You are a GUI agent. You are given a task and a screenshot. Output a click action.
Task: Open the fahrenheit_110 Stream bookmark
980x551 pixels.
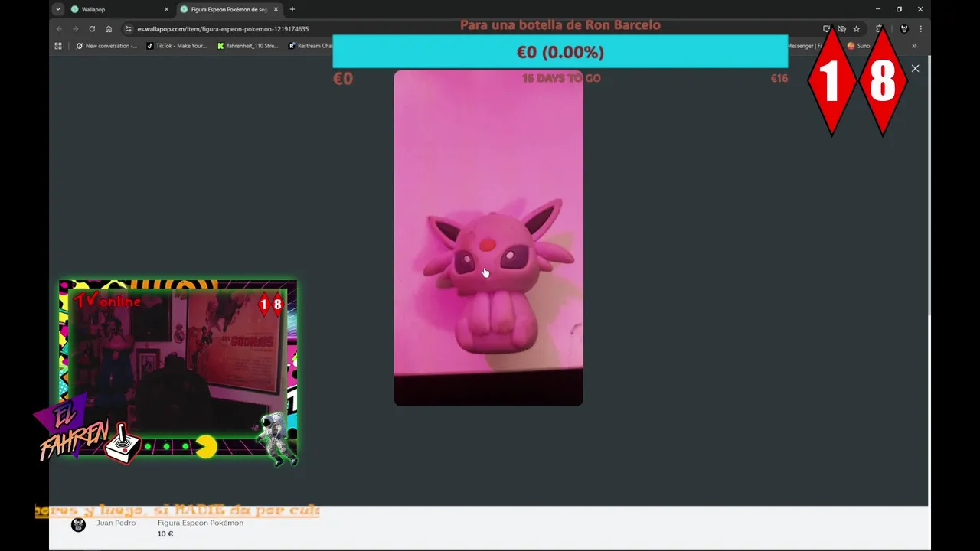click(247, 46)
